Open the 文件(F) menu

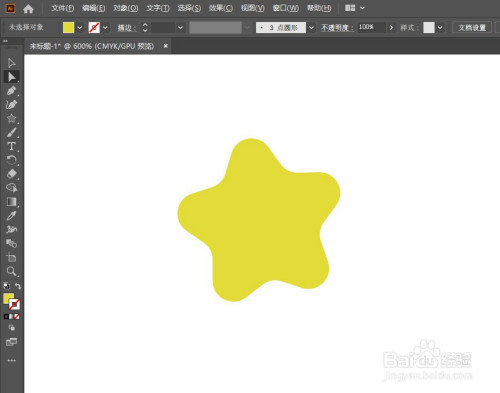tap(63, 8)
